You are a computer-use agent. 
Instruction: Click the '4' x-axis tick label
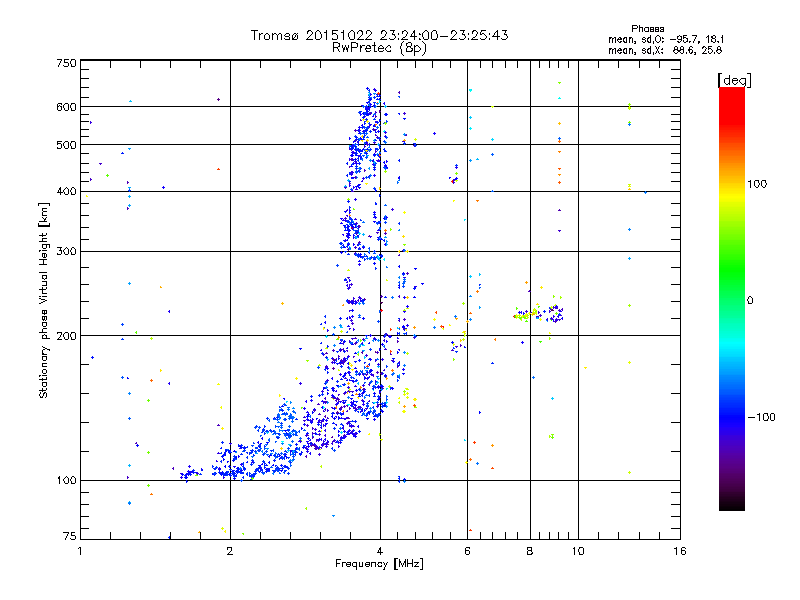pos(380,551)
